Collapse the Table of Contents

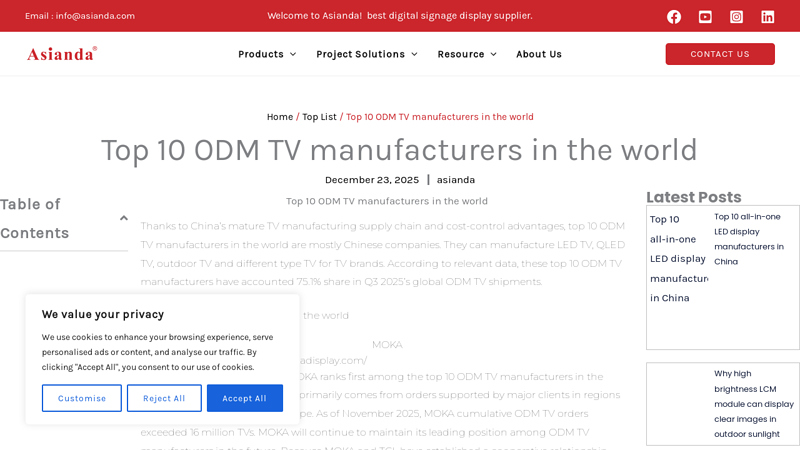[123, 218]
